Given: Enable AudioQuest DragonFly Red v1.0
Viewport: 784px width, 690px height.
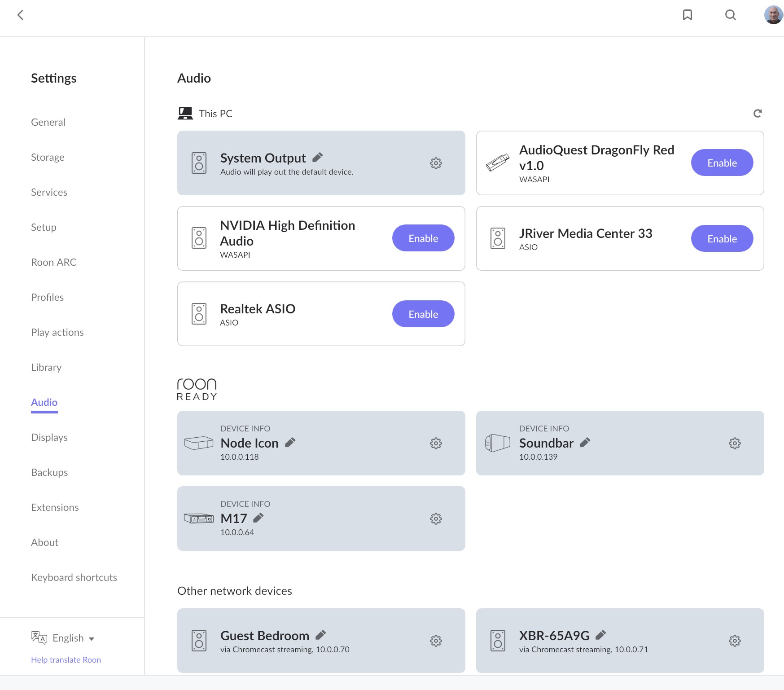Looking at the screenshot, I should pyautogui.click(x=722, y=163).
